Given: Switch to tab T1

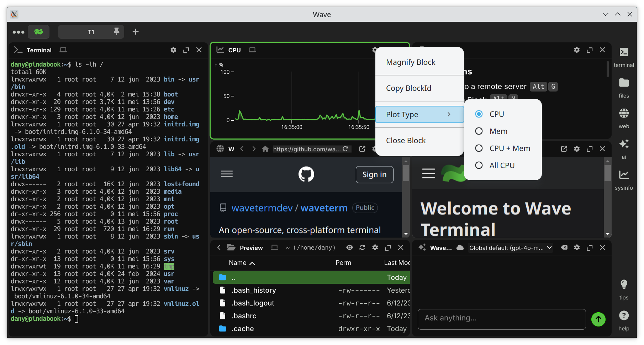Looking at the screenshot, I should tap(91, 32).
